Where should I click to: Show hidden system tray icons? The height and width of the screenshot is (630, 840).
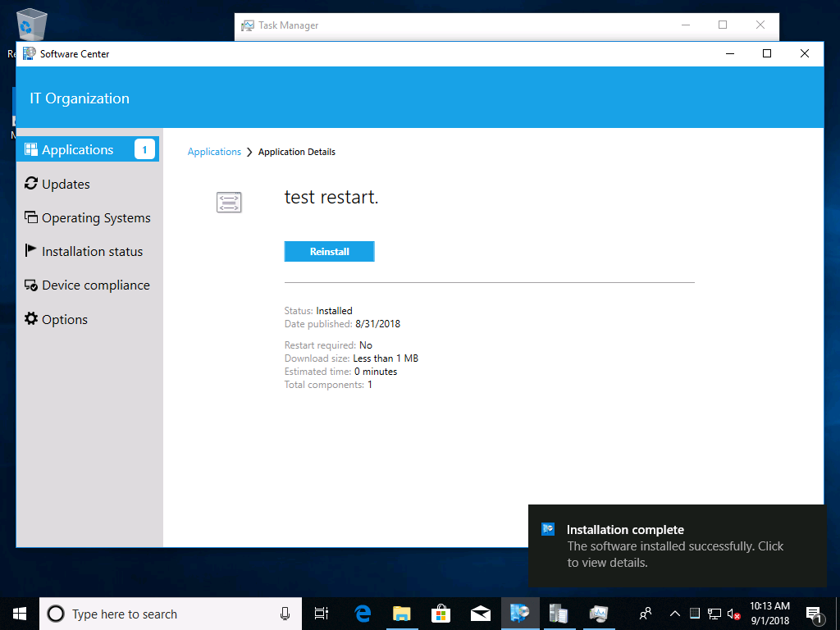point(675,614)
